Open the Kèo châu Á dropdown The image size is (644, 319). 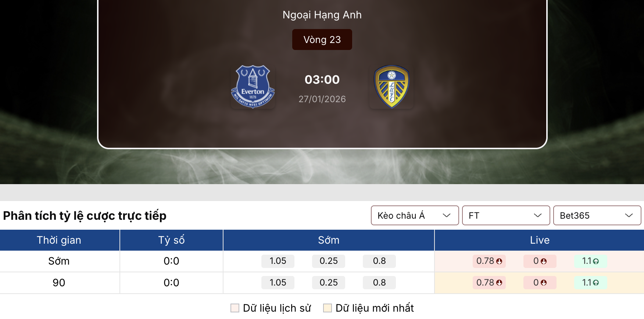[415, 215]
